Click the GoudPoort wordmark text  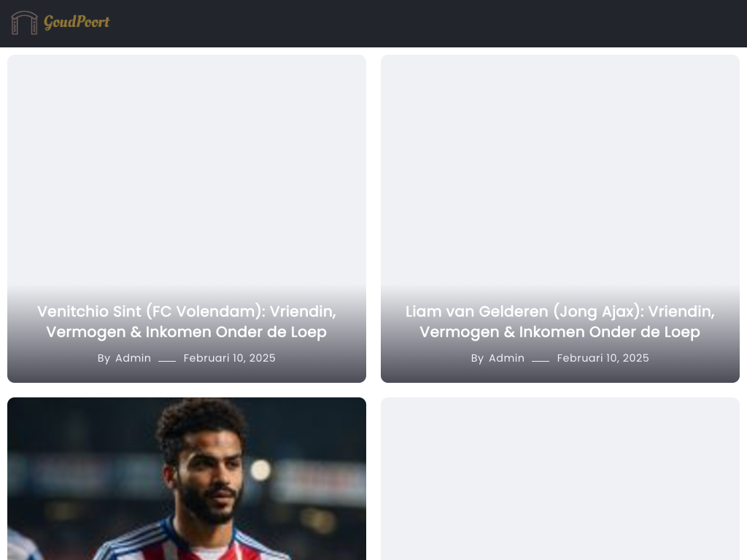77,22
